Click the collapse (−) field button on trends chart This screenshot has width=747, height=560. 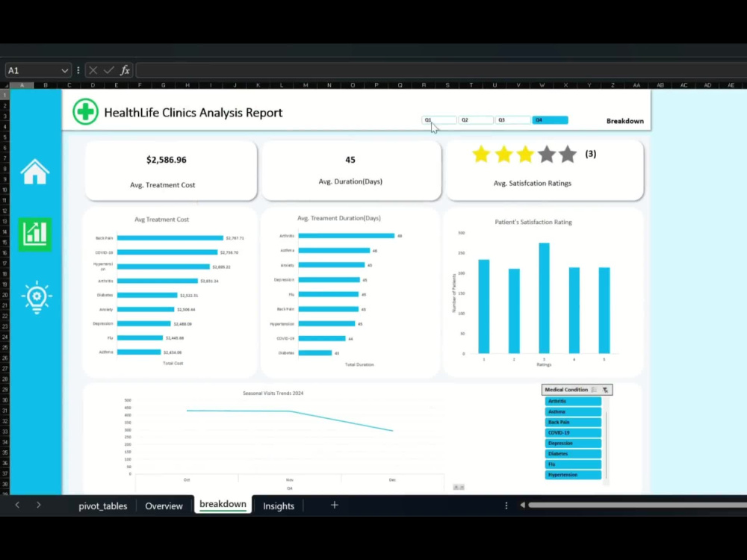462,487
